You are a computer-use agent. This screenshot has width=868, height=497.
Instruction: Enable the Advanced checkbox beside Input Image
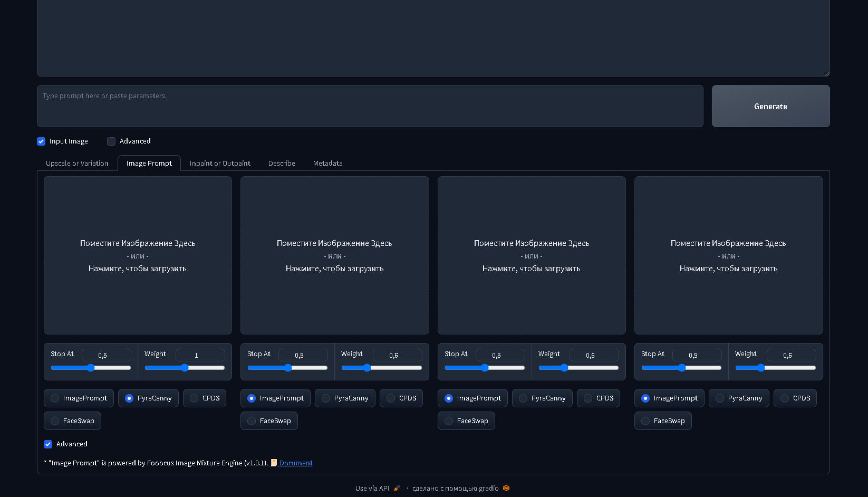(x=111, y=141)
